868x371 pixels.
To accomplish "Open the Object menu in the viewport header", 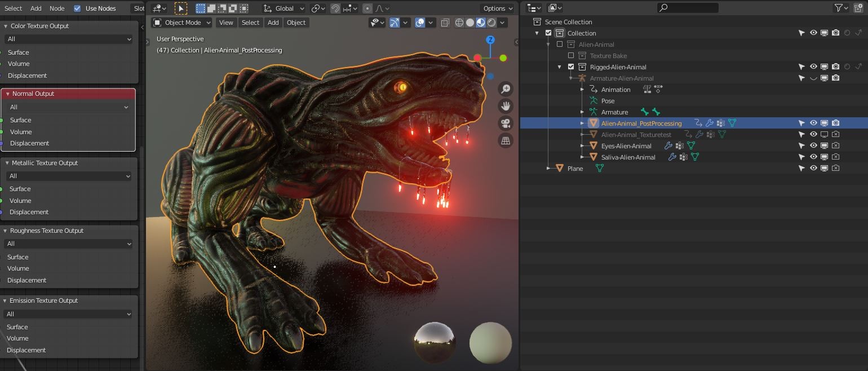I will tap(295, 23).
